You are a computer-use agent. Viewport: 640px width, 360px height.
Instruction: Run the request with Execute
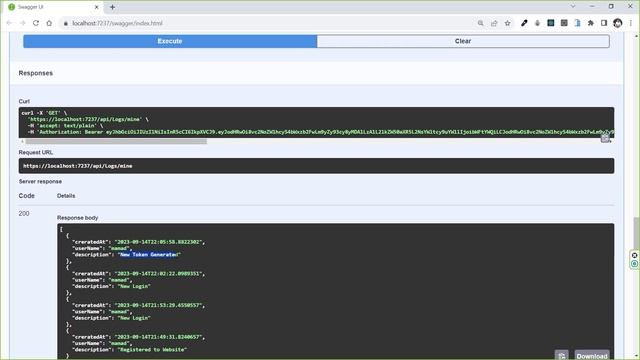[x=170, y=41]
